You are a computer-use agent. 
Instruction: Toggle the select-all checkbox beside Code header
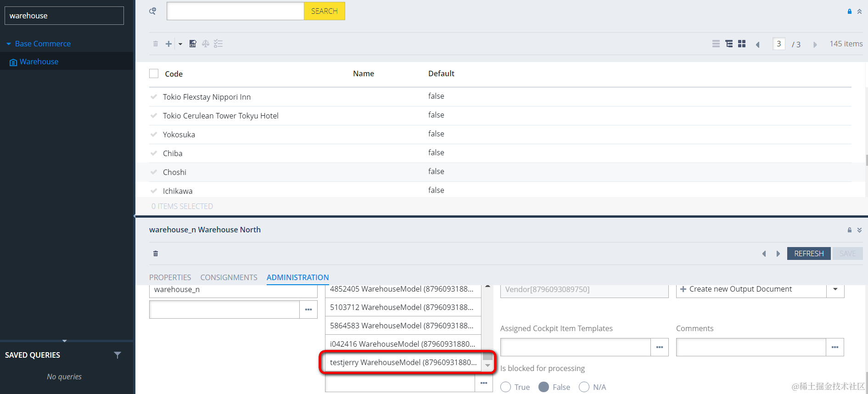click(154, 73)
